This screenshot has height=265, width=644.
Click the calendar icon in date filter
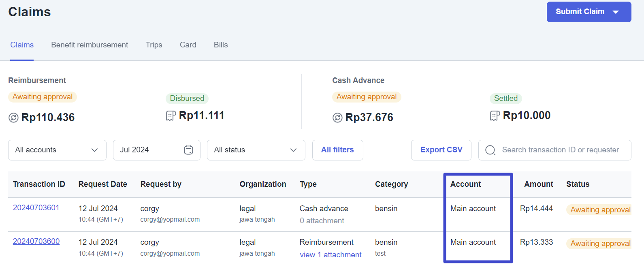click(x=188, y=150)
